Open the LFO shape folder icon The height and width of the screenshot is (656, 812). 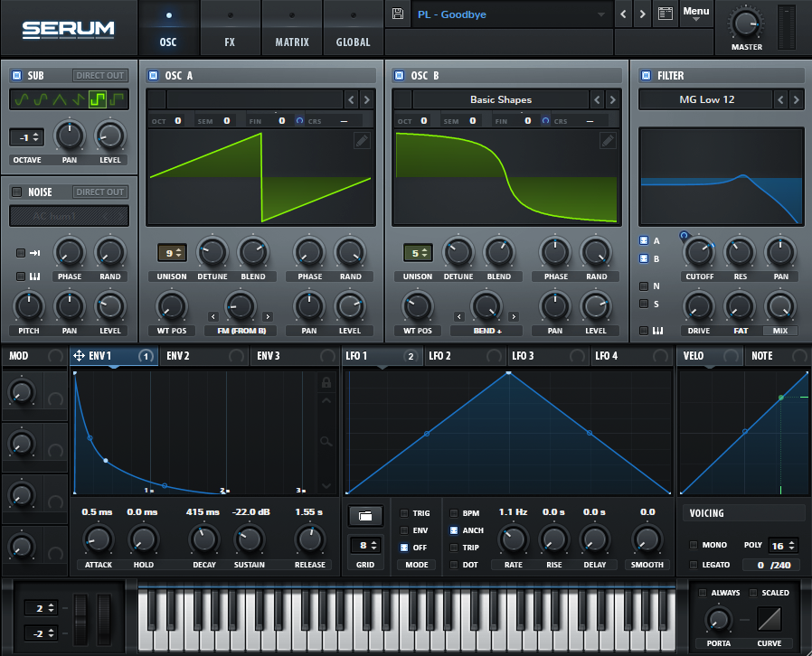pos(365,516)
